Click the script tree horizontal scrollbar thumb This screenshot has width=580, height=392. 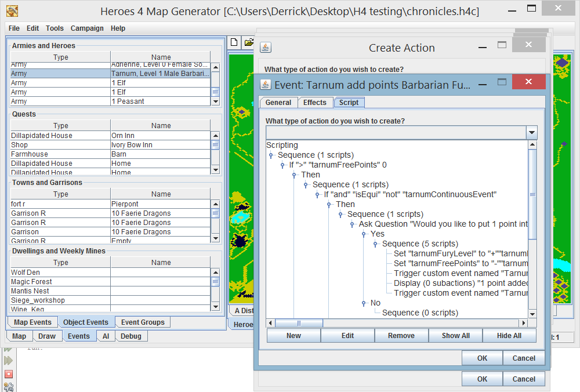299,323
